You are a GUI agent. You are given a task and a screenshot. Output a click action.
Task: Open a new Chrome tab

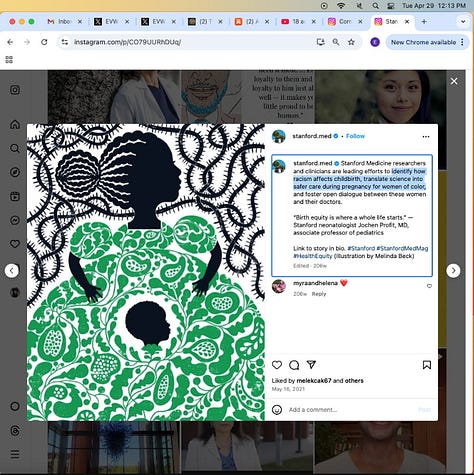click(424, 22)
